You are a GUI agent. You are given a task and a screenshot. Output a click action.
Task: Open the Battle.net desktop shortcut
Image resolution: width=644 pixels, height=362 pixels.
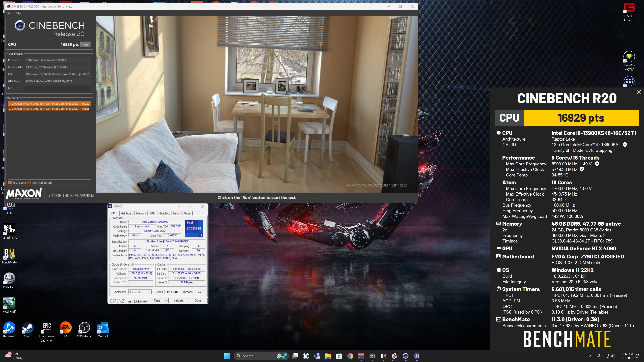tap(9, 330)
